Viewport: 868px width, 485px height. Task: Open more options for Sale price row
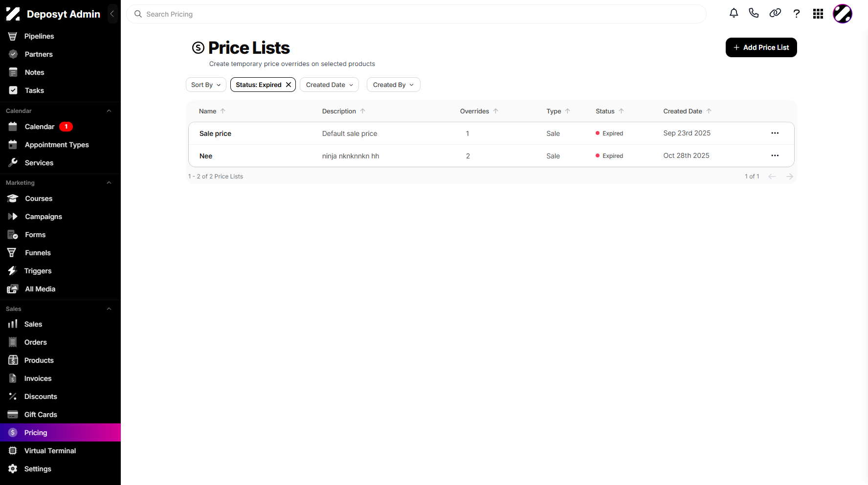775,133
